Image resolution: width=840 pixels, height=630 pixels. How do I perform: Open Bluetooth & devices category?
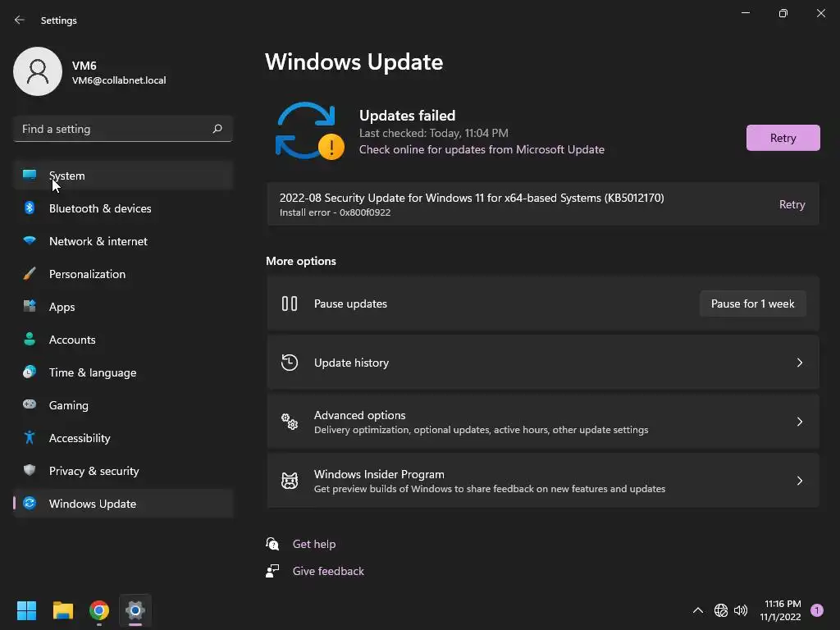[123, 208]
